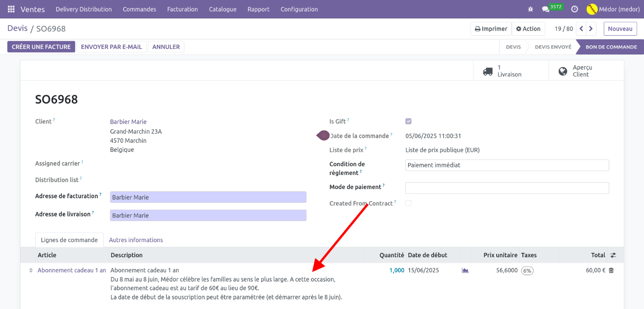Click the Annuler button
Image resolution: width=644 pixels, height=309 pixels.
166,47
